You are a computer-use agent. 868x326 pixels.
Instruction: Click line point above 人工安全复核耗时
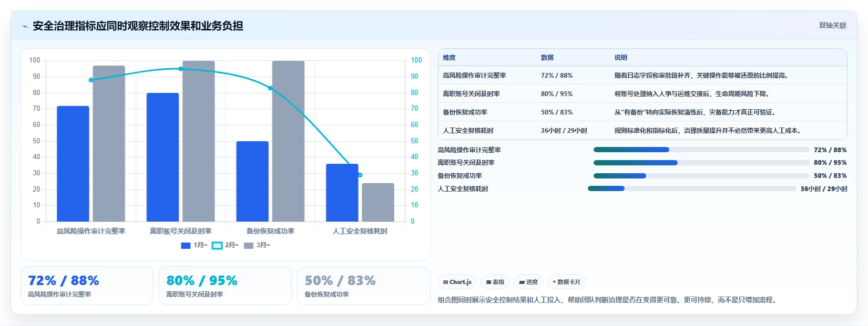click(x=360, y=175)
